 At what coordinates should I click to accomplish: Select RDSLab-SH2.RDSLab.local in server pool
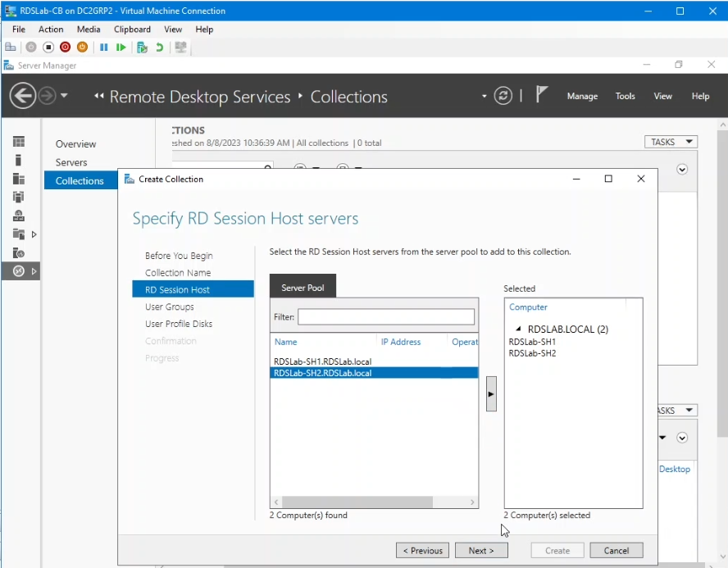pyautogui.click(x=374, y=373)
